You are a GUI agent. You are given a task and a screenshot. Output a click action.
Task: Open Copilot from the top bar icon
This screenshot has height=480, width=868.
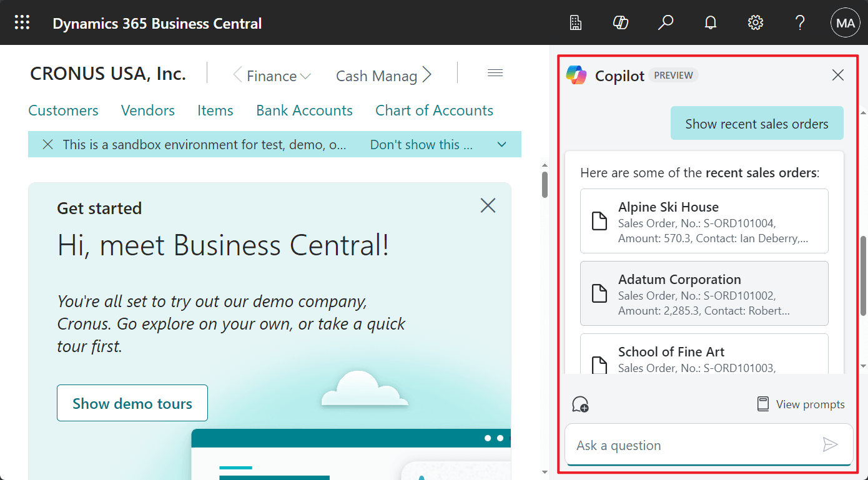(621, 22)
